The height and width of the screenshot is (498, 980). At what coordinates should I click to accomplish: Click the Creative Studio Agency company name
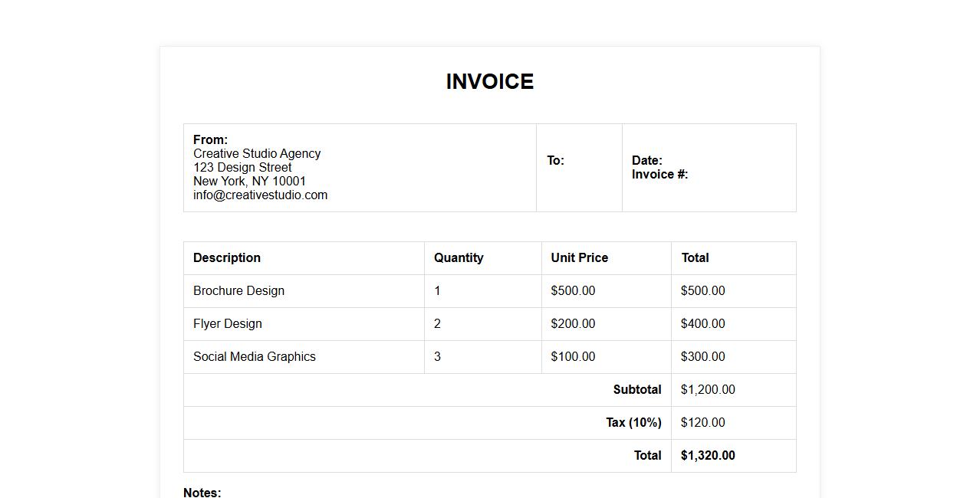[257, 154]
